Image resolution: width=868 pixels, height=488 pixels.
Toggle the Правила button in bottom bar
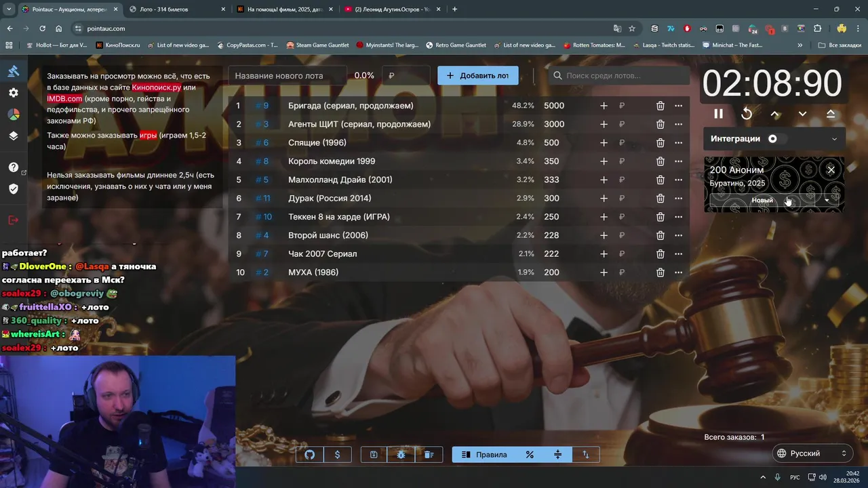[484, 455]
